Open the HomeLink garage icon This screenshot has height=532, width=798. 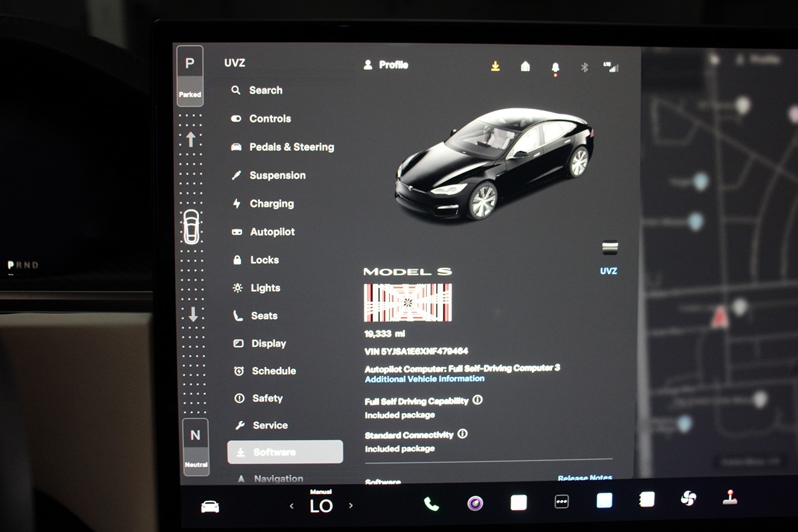tap(525, 66)
